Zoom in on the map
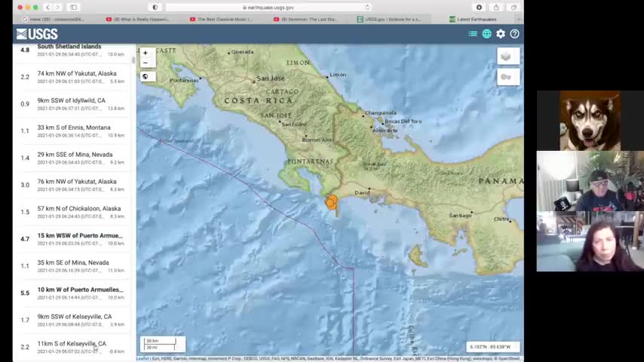Screen dimensions: 644x362 146,53
